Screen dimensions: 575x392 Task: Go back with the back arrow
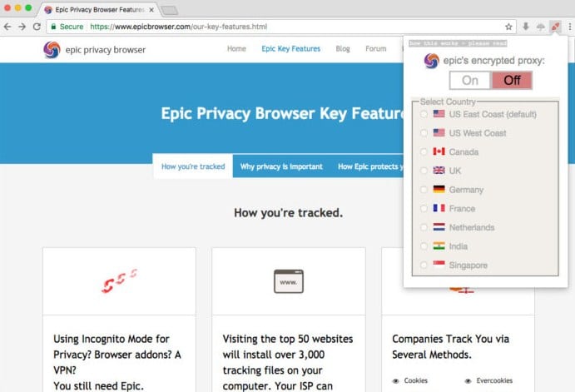7,27
